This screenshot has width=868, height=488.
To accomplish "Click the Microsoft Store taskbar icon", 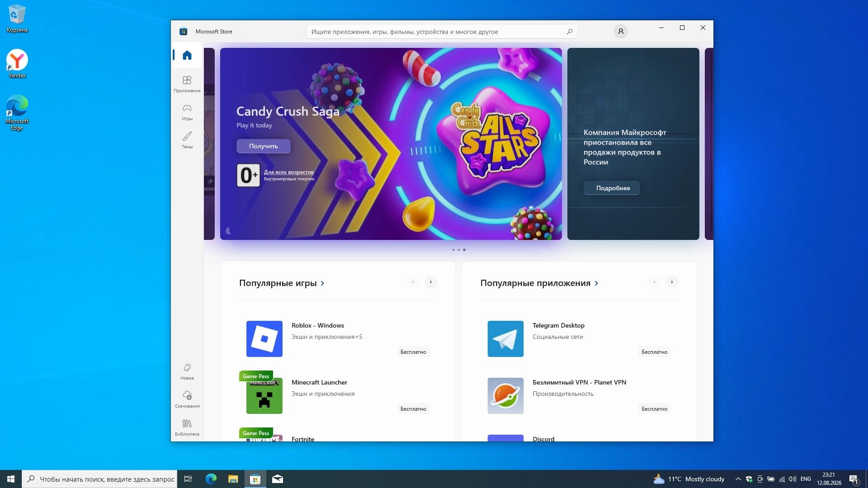I will [255, 479].
